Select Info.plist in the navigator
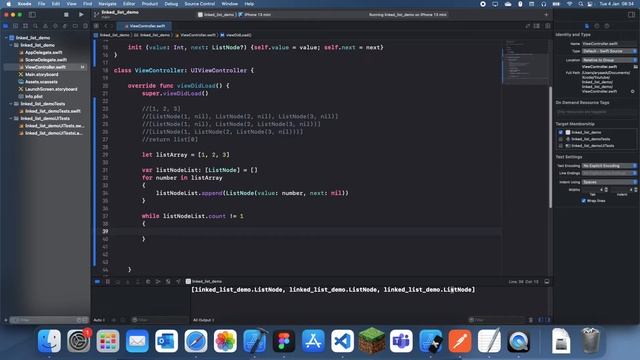The width and height of the screenshot is (640, 360). (34, 96)
